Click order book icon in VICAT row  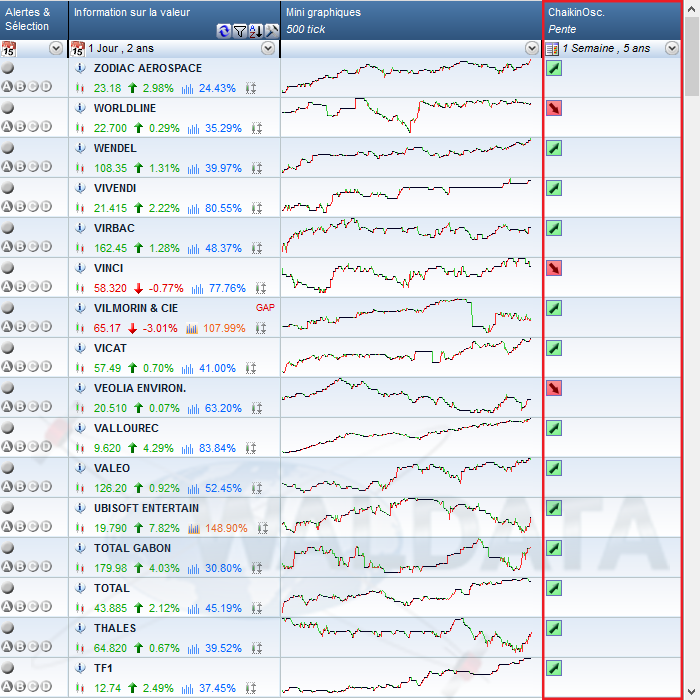(x=250, y=368)
